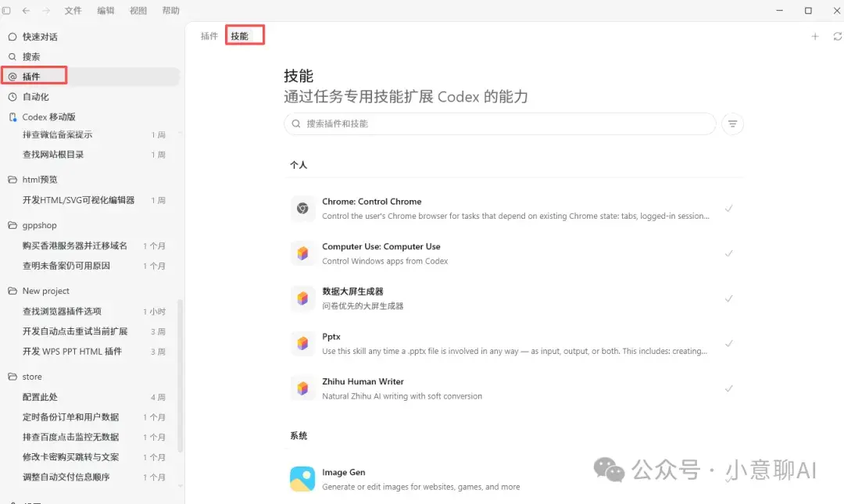
Task: Click the Pptx skill icon
Action: pyautogui.click(x=302, y=343)
